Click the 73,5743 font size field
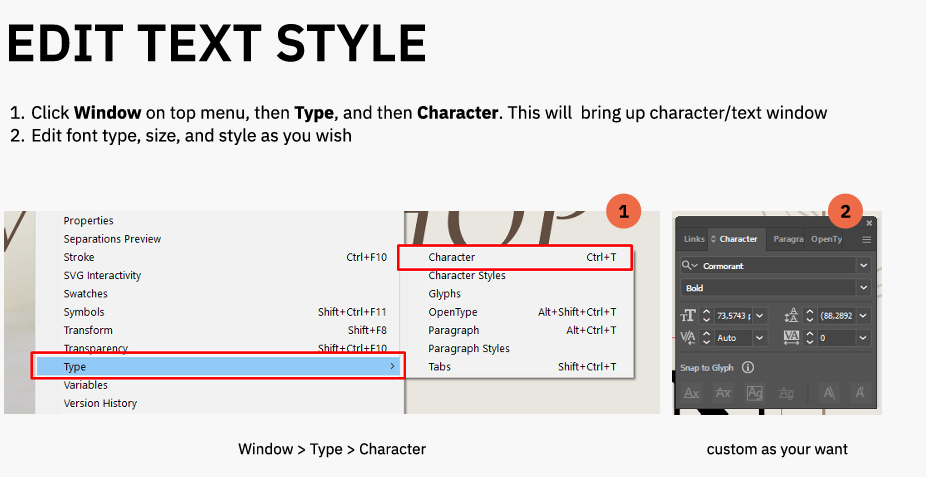 point(733,316)
